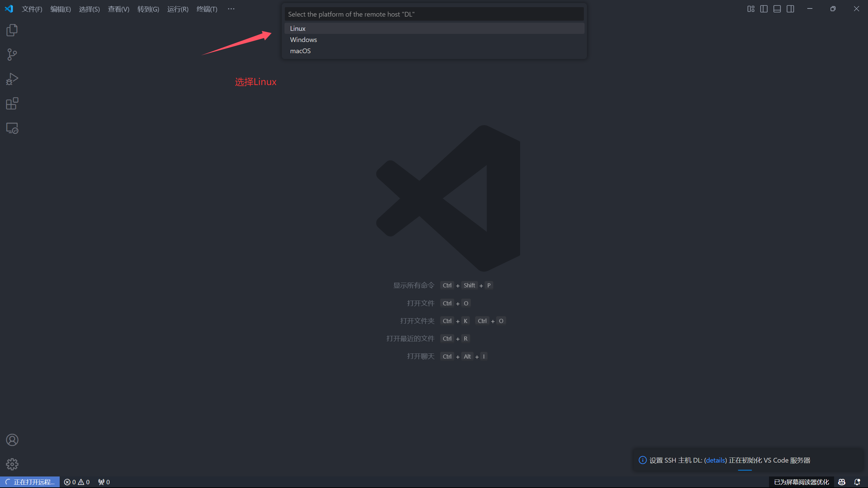
Task: Open the Accounts menu icon
Action: click(x=12, y=440)
